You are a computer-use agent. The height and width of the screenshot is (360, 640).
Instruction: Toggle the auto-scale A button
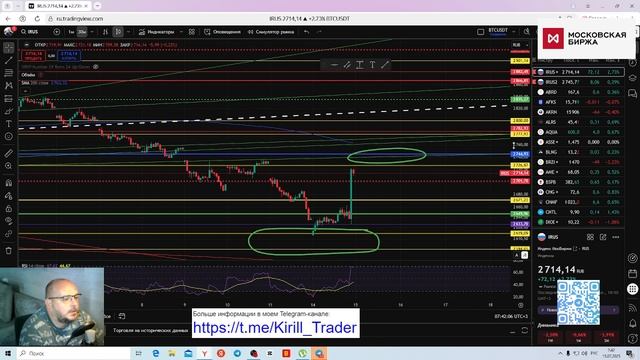516,255
